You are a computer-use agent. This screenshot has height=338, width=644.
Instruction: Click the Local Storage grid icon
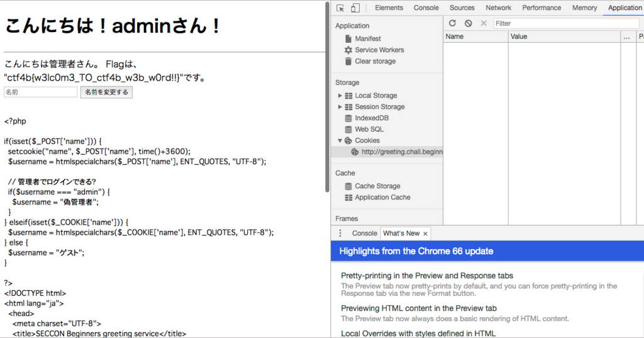[348, 96]
